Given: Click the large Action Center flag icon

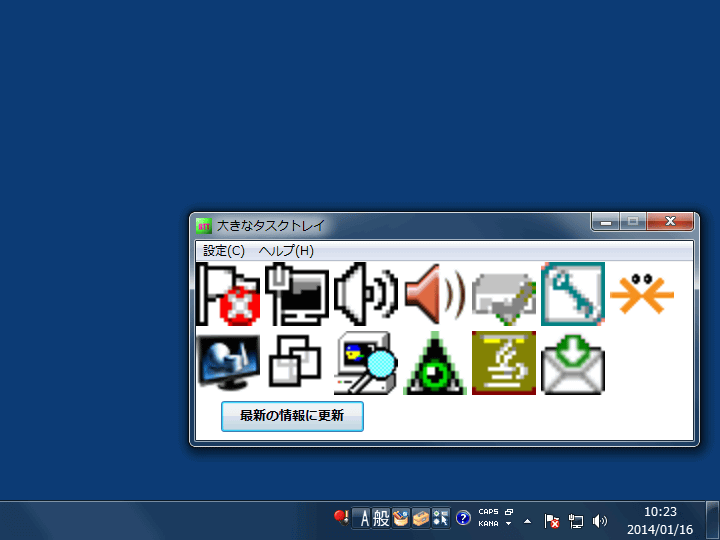Looking at the screenshot, I should (229, 294).
